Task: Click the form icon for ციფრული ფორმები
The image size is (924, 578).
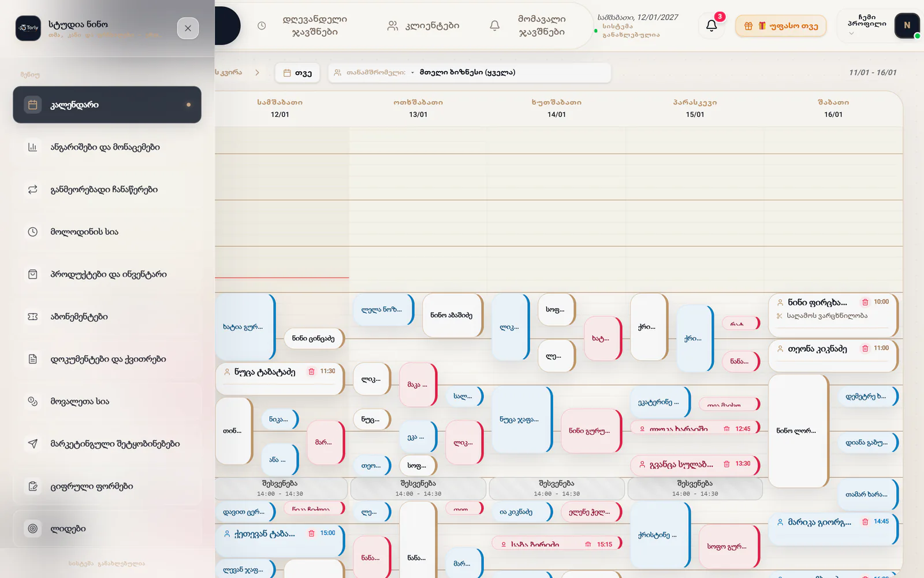Action: pos(33,486)
